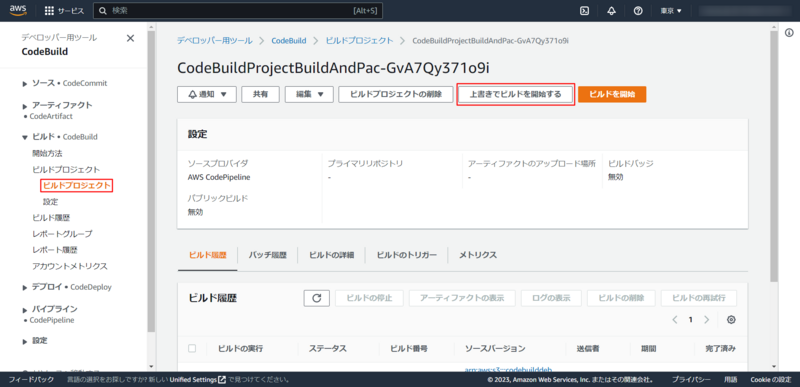Sort by 送信者 column header

tap(588, 349)
